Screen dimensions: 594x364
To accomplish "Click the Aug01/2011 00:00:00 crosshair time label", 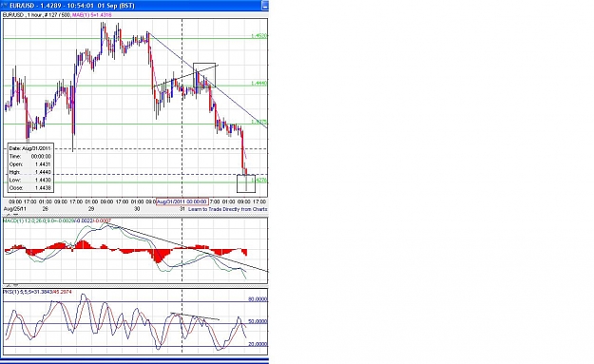I will click(182, 201).
